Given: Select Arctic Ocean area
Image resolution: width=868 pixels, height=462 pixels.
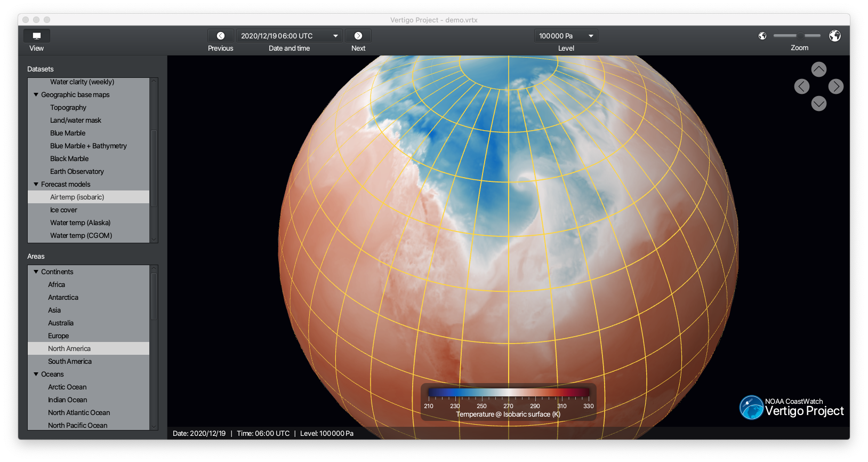Looking at the screenshot, I should [67, 387].
